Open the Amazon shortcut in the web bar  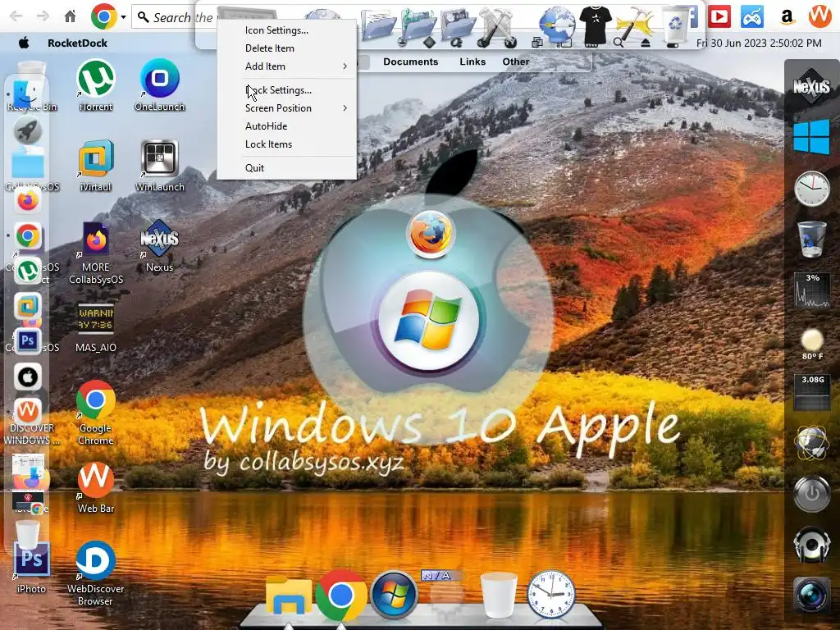(787, 17)
